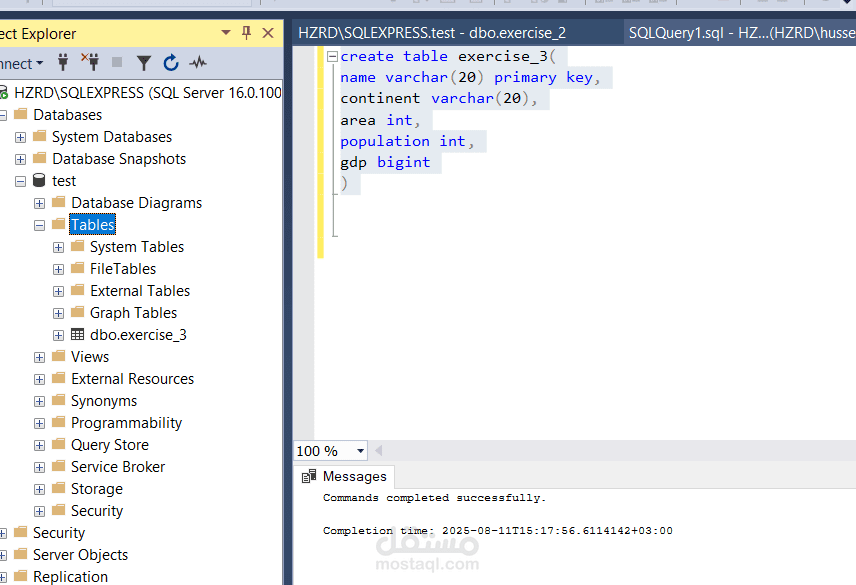Click the Programmability folder icon
The image size is (856, 585).
58,422
